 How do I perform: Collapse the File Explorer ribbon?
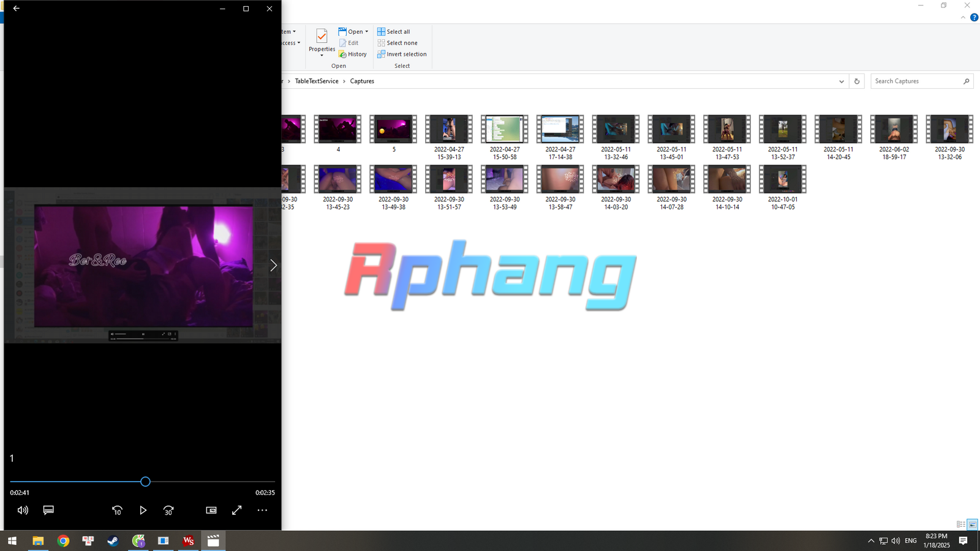pyautogui.click(x=963, y=17)
